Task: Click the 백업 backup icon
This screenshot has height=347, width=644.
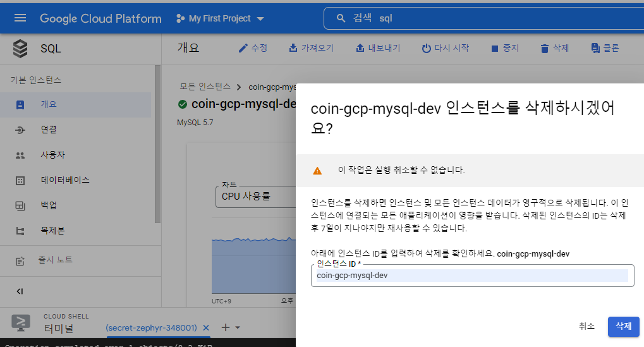Action: 20,206
